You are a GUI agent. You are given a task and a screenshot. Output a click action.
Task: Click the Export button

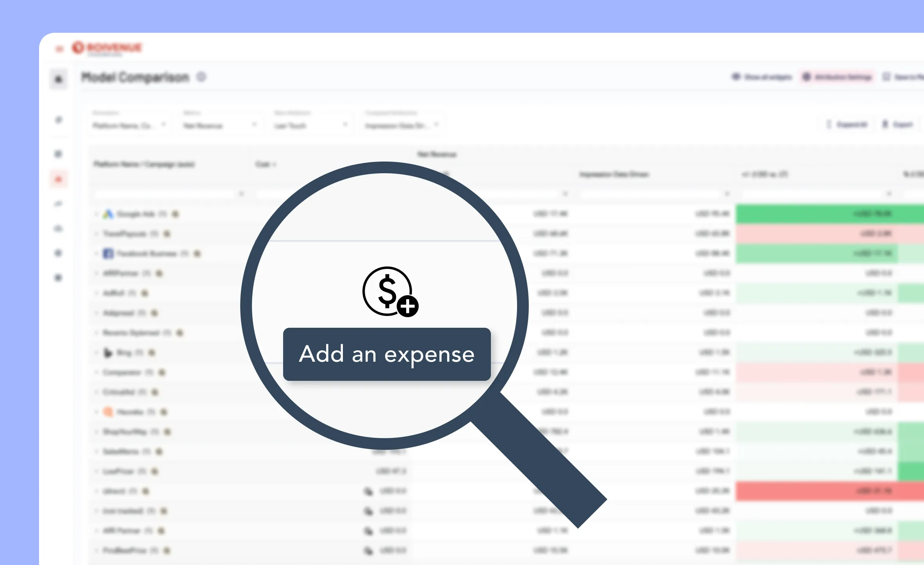coord(897,124)
